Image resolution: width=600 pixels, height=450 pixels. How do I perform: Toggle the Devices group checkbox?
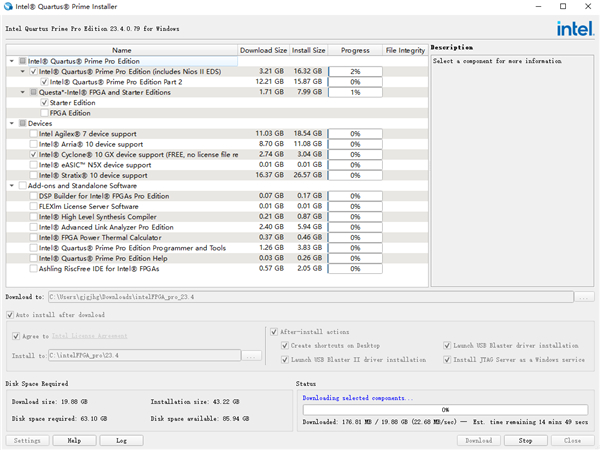pyautogui.click(x=23, y=123)
